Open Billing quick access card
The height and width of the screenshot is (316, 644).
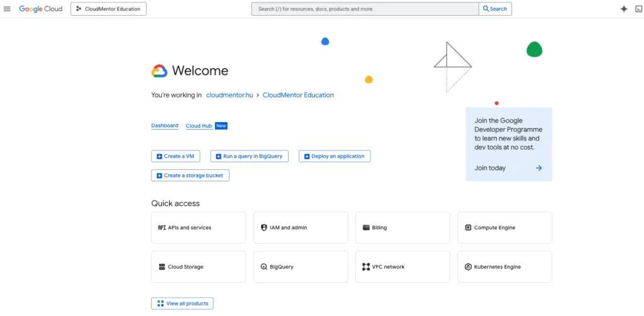point(402,227)
